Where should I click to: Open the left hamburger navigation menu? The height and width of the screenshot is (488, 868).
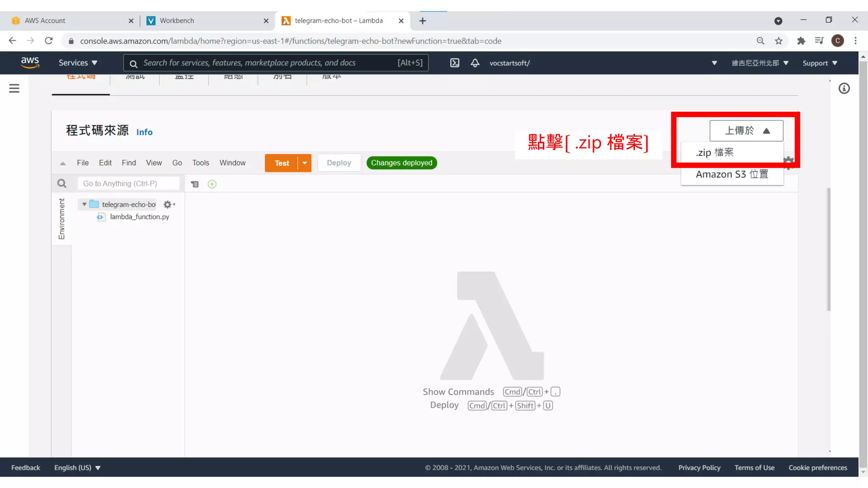pyautogui.click(x=14, y=88)
